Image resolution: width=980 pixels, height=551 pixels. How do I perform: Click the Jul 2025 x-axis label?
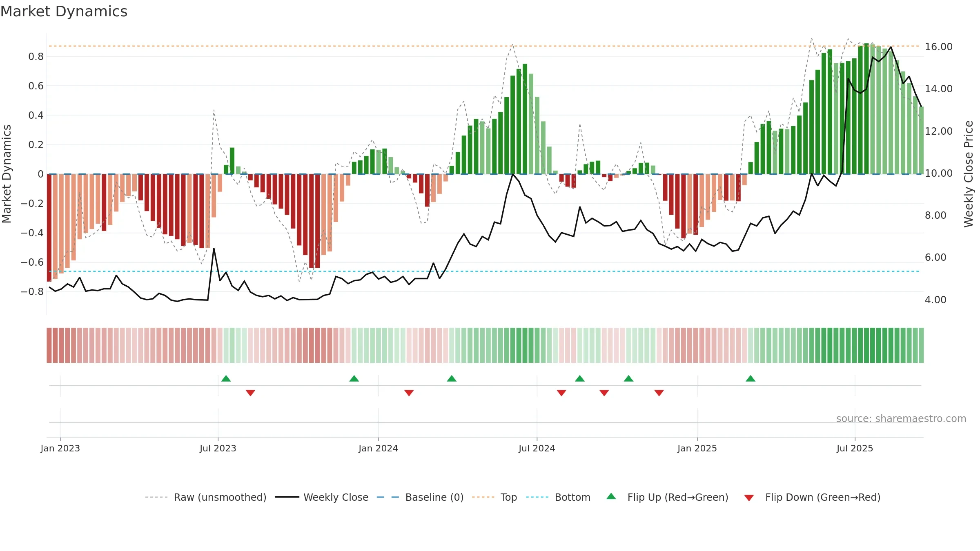(855, 448)
